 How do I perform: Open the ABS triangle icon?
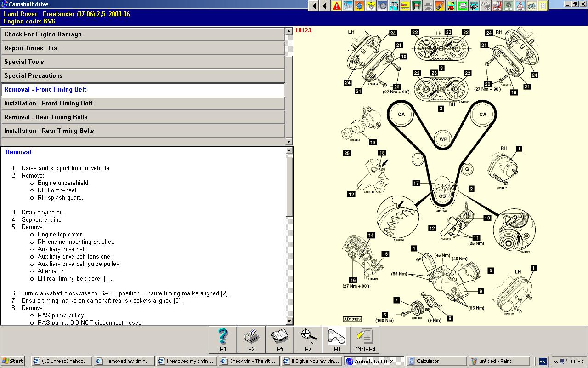(520, 6)
